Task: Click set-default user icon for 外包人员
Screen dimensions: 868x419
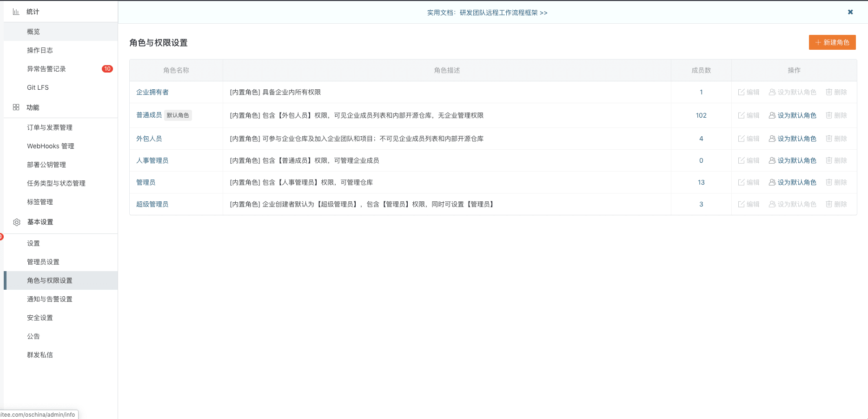Action: [772, 139]
